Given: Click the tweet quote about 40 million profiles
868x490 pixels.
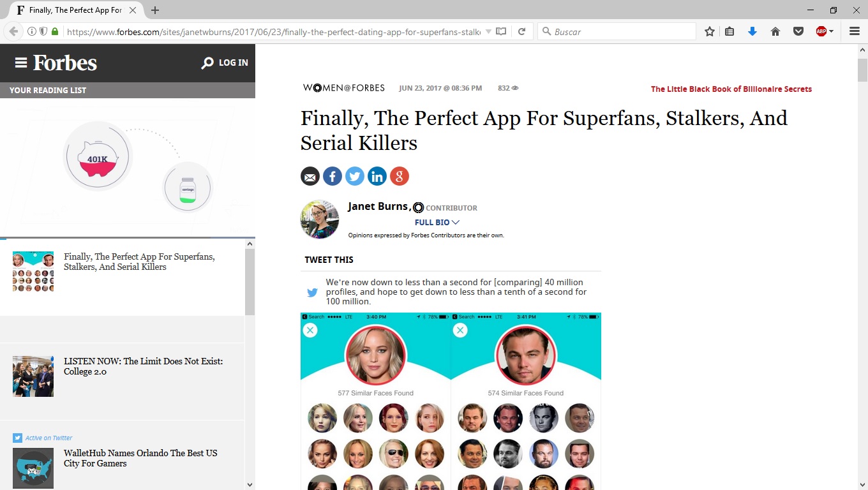Looking at the screenshot, I should click(x=456, y=292).
